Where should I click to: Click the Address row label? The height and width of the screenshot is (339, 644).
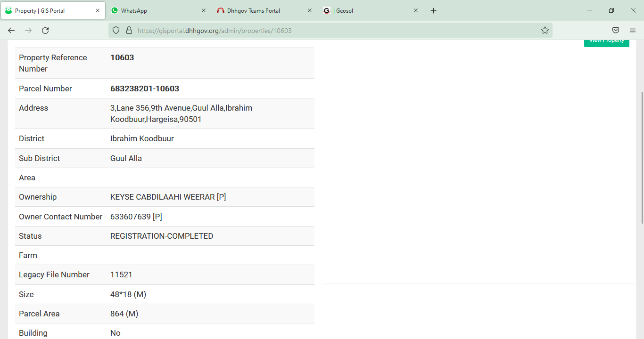coord(33,108)
